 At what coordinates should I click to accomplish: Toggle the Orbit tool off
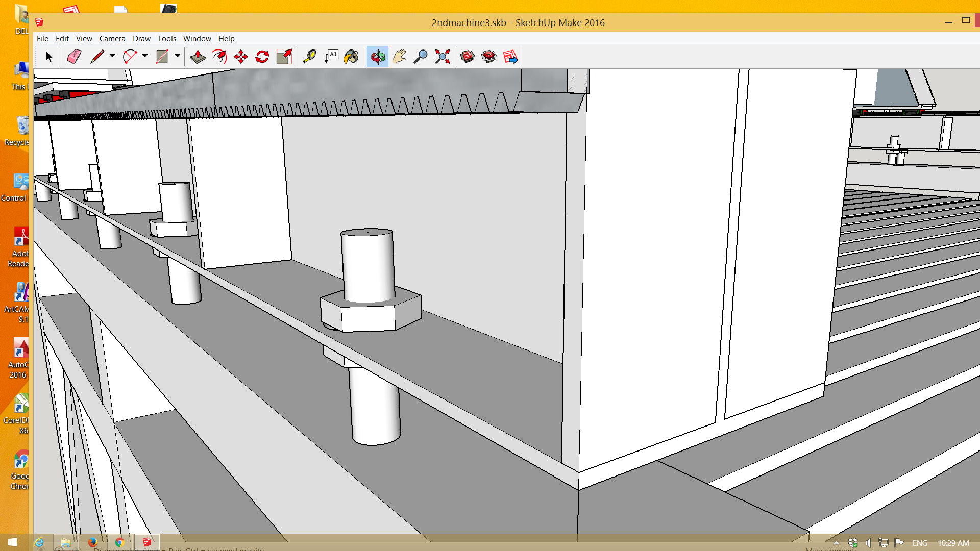tap(378, 57)
